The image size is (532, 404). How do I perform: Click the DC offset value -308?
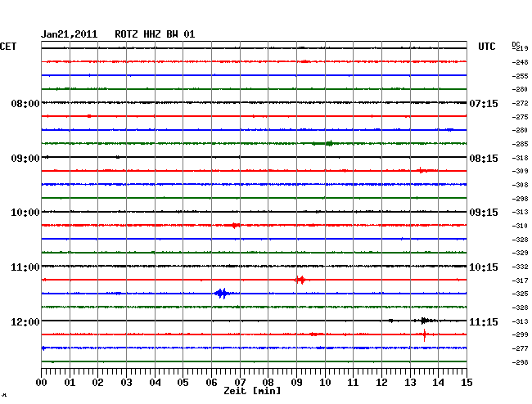pos(520,185)
